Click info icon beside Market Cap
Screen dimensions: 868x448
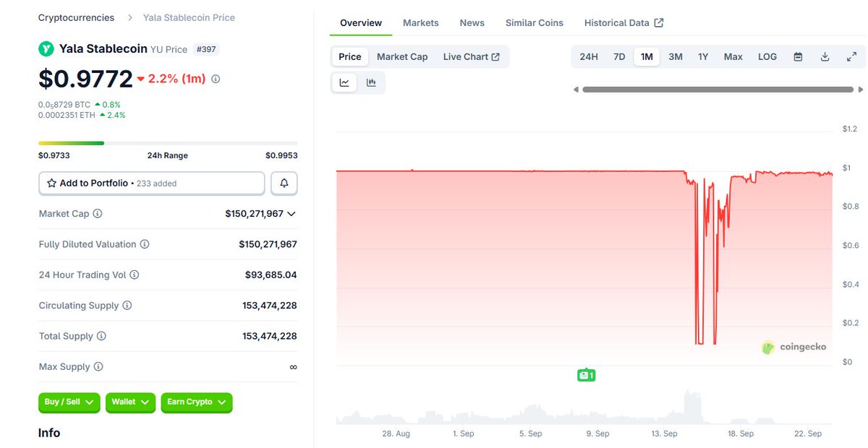tap(98, 214)
